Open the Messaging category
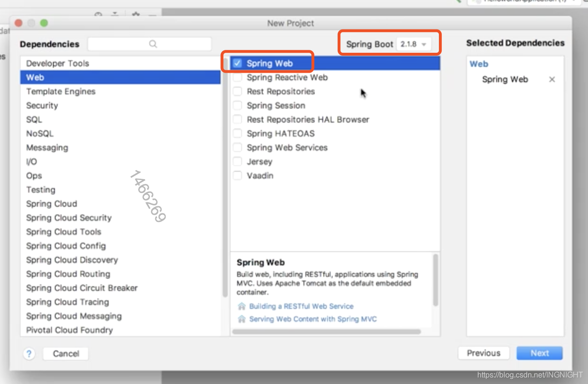 pyautogui.click(x=121, y=147)
